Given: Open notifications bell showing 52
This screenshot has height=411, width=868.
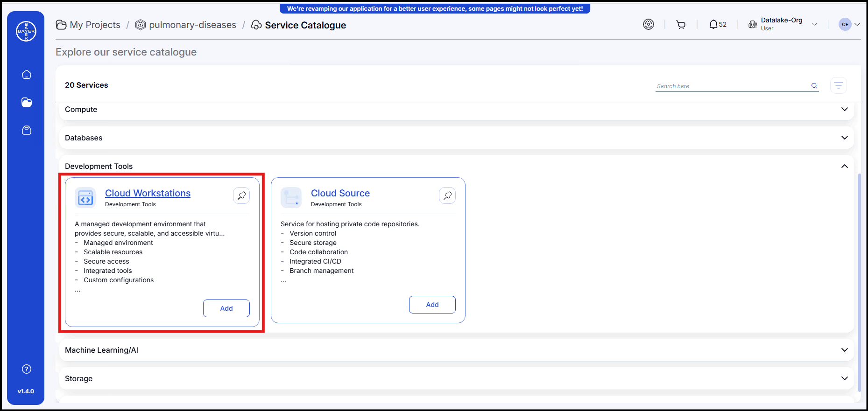Looking at the screenshot, I should (x=718, y=24).
